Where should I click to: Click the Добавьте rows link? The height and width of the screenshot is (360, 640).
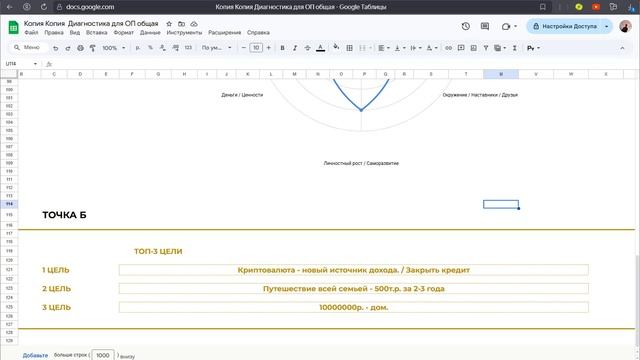(35, 355)
